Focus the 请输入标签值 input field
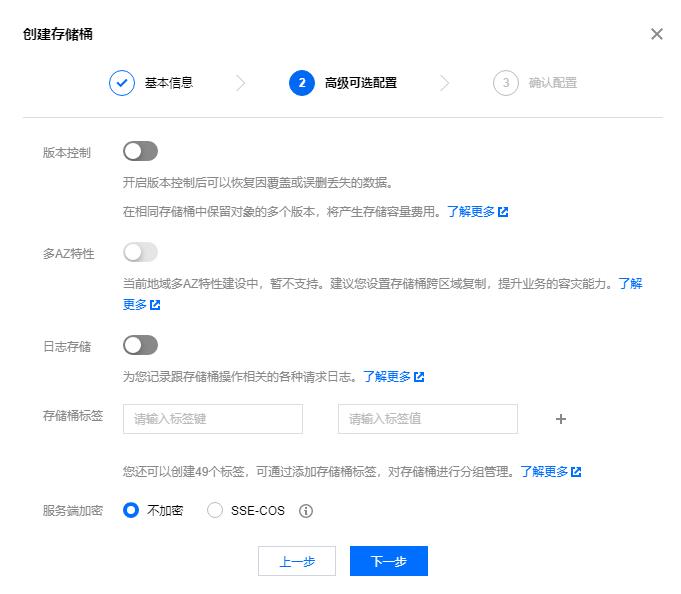 point(428,419)
